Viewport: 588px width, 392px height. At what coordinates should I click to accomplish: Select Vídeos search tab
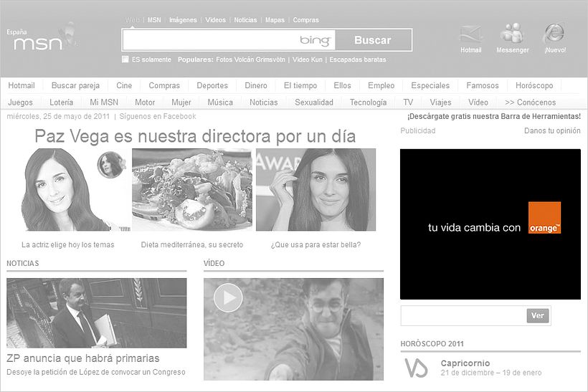point(216,20)
